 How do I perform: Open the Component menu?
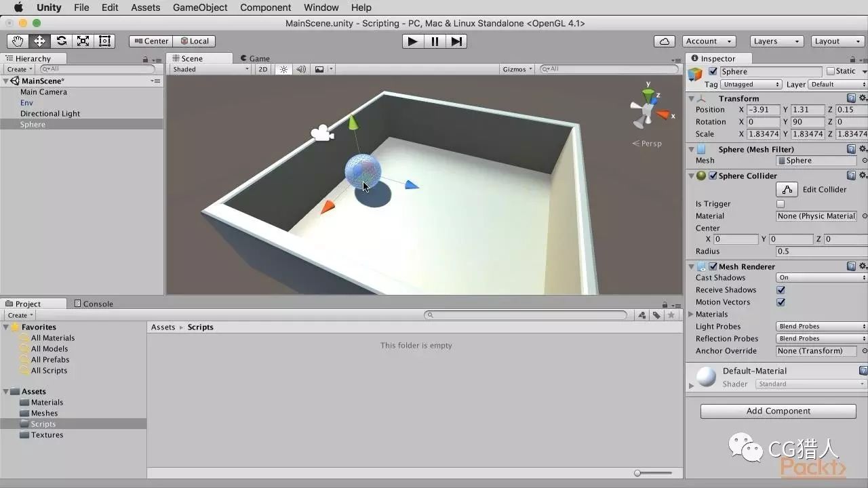265,7
